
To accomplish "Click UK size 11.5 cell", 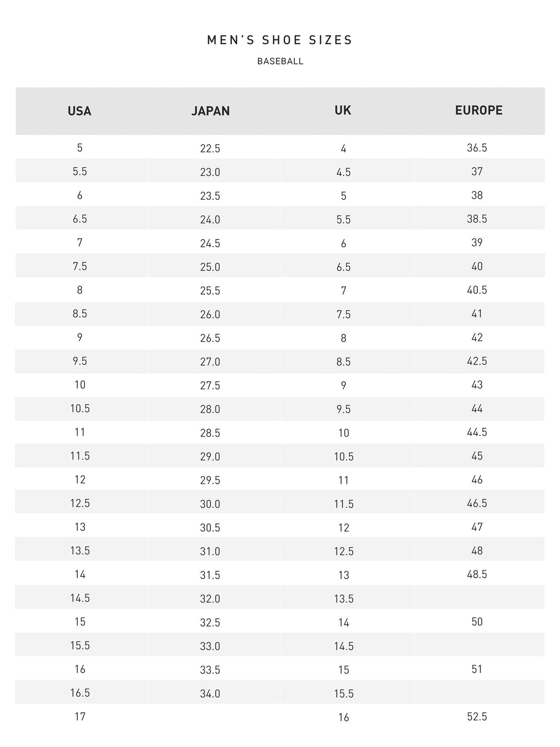I will coord(343,504).
